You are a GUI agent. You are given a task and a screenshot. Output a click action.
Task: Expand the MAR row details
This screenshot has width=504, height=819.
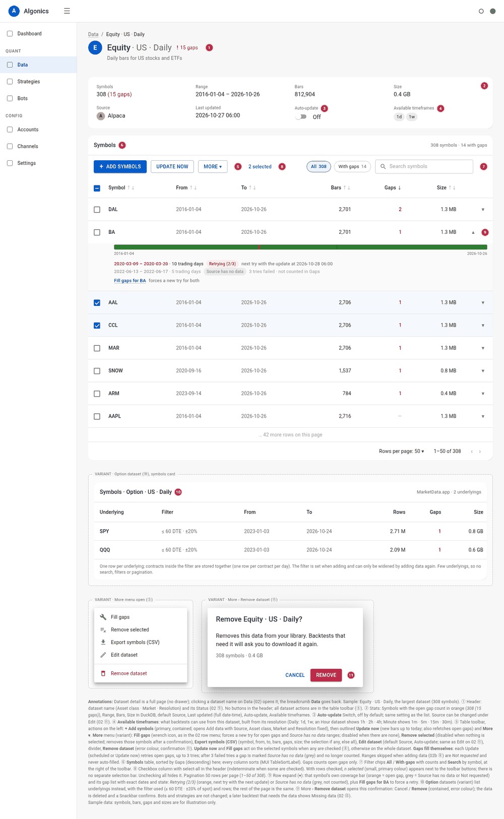click(483, 348)
